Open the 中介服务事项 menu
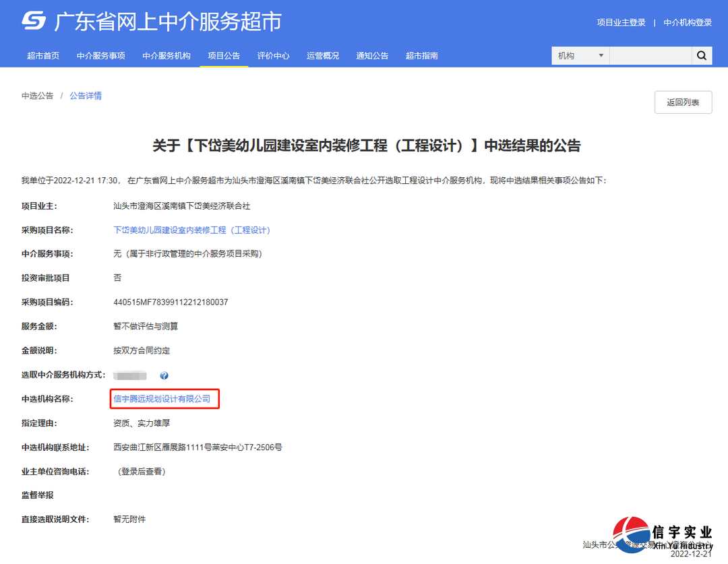The width and height of the screenshot is (728, 564). (100, 56)
